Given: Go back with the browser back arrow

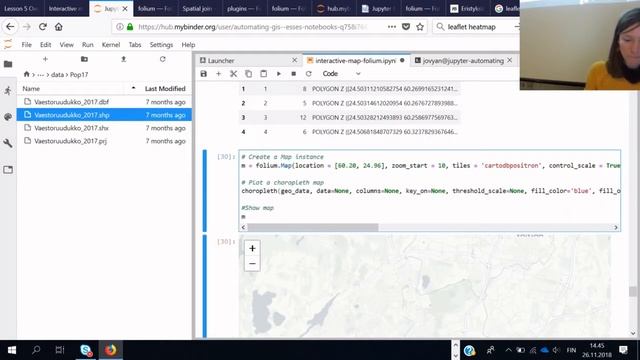Looking at the screenshot, I should [10, 27].
